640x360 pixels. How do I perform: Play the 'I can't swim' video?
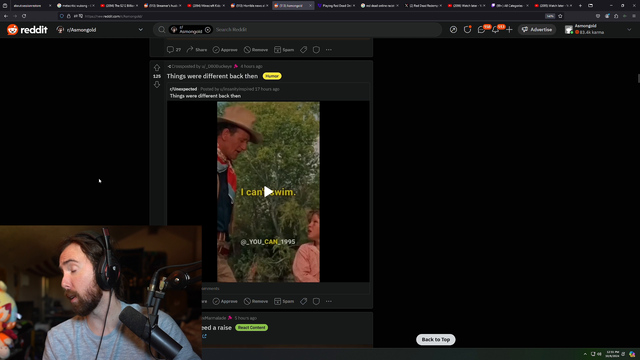[x=268, y=192]
